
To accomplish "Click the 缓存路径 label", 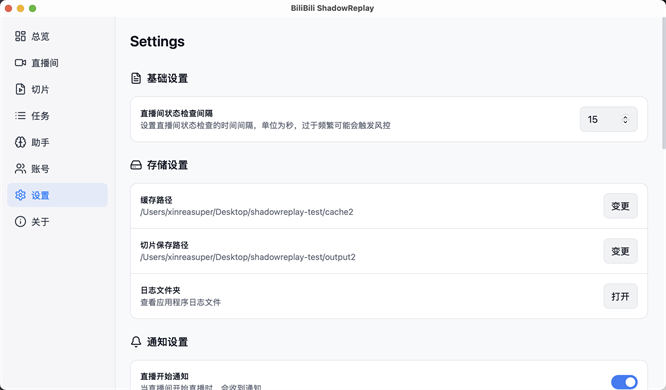I will [156, 200].
